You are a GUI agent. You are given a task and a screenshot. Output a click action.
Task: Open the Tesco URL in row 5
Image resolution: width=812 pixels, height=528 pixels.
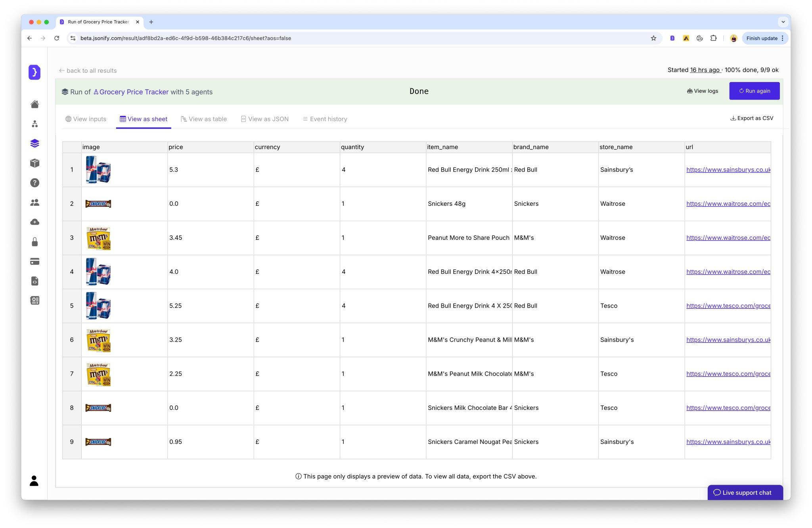click(x=728, y=306)
